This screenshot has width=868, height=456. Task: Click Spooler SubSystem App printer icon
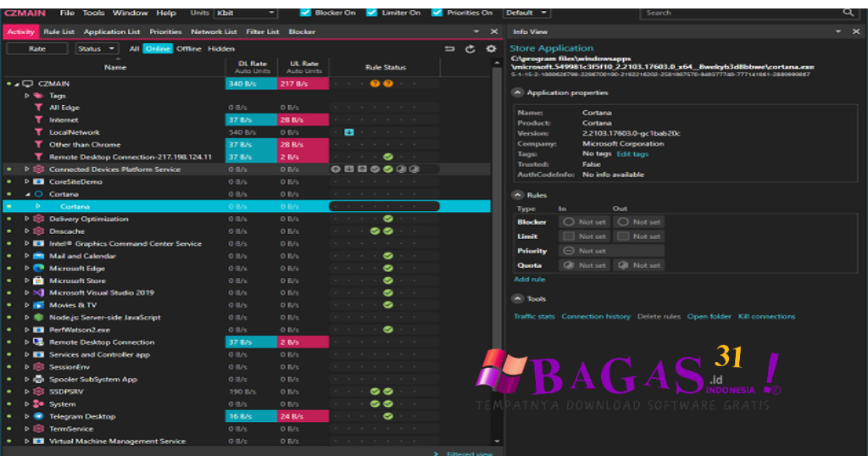tap(38, 379)
